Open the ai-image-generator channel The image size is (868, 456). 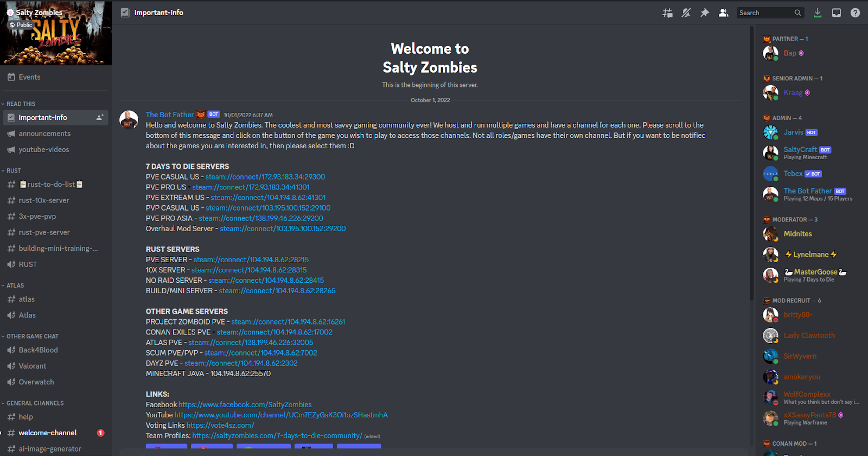pyautogui.click(x=56, y=449)
